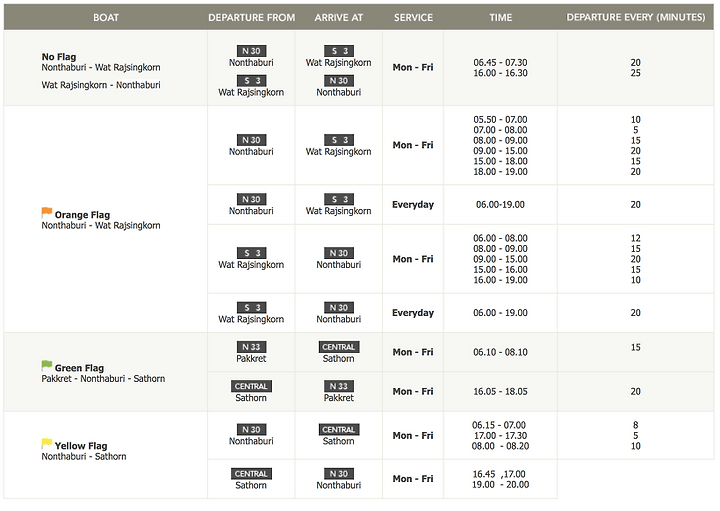
Task: Select the 05.50 - 07.00 time slot
Action: (x=501, y=119)
